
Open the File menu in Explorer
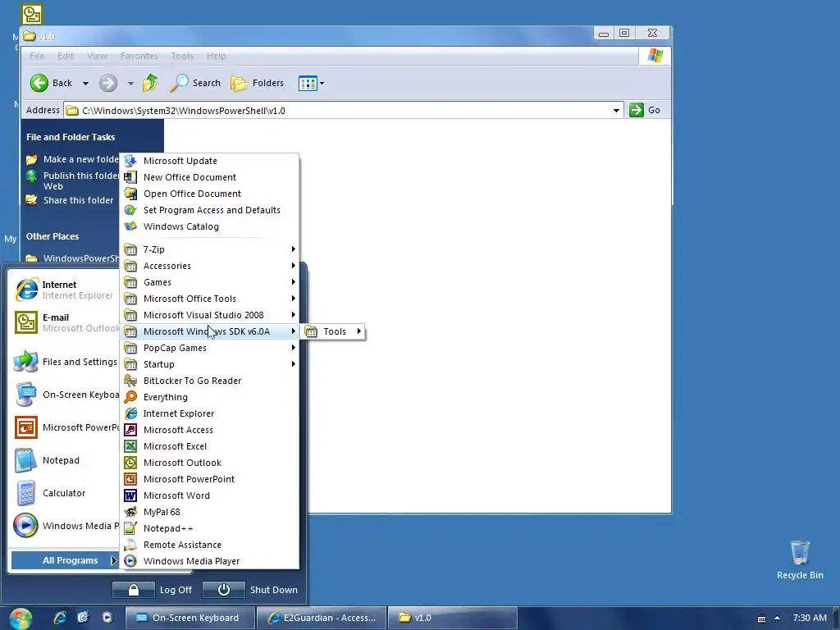click(x=37, y=56)
